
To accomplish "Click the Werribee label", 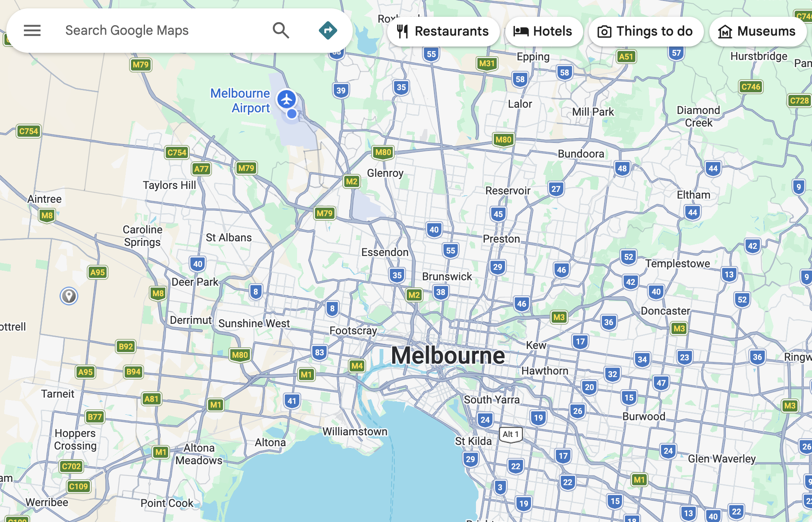I will (47, 502).
